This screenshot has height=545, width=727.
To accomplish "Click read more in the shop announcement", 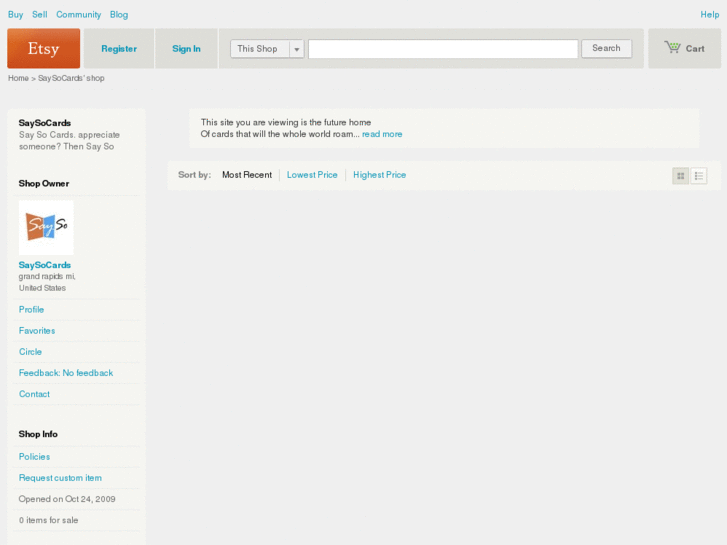I will 382,134.
